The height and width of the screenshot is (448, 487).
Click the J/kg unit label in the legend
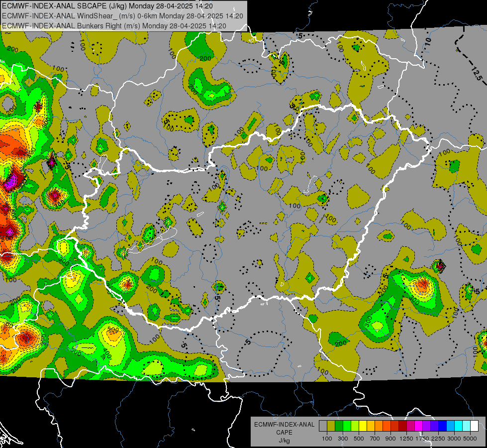tap(284, 440)
